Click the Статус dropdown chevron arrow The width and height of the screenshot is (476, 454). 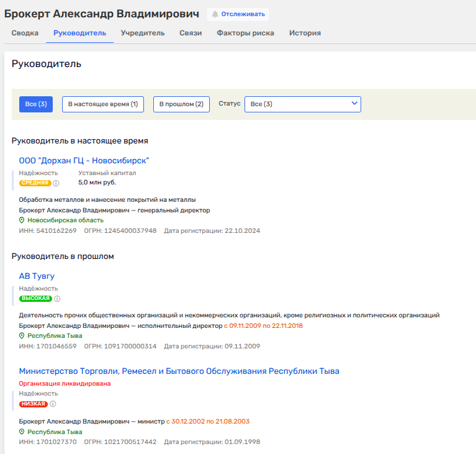point(354,104)
